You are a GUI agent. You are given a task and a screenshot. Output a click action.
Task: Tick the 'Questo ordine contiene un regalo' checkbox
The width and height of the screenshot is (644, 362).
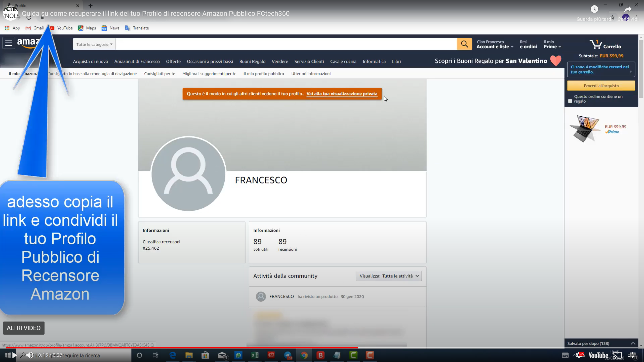click(570, 101)
